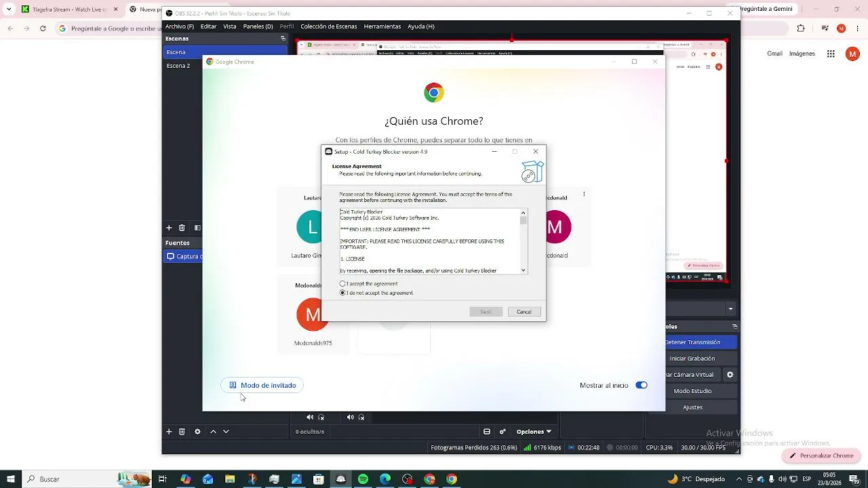Select 'I do not accept the agreement' option

tap(342, 293)
